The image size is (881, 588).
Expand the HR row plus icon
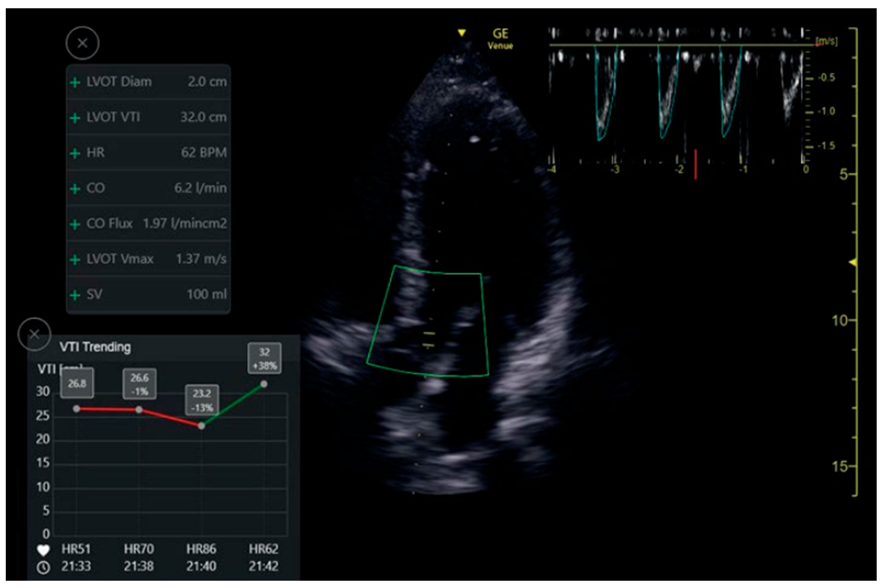click(75, 153)
